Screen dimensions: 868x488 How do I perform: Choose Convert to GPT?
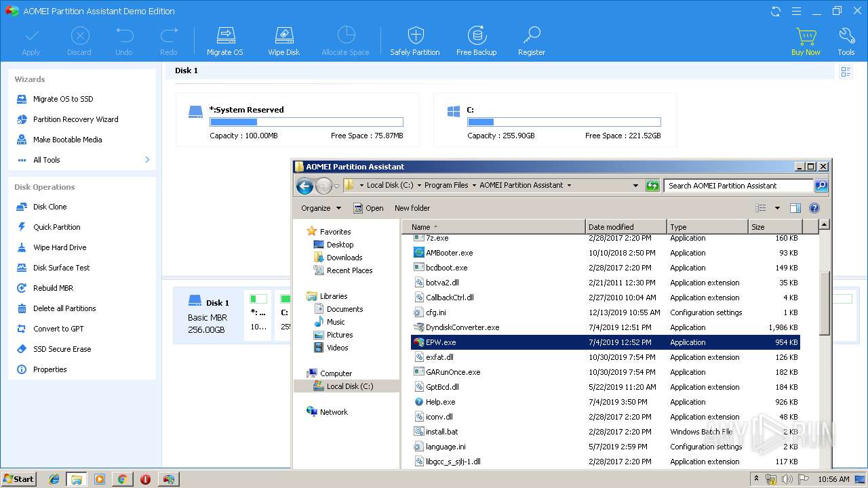tap(58, 329)
